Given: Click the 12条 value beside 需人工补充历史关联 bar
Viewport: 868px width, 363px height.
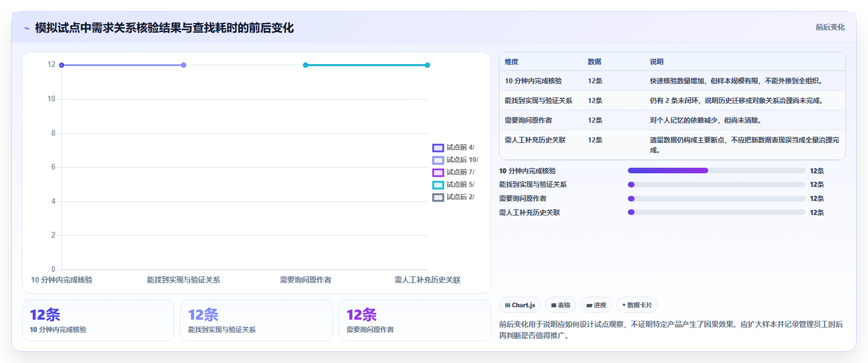Looking at the screenshot, I should pos(817,213).
